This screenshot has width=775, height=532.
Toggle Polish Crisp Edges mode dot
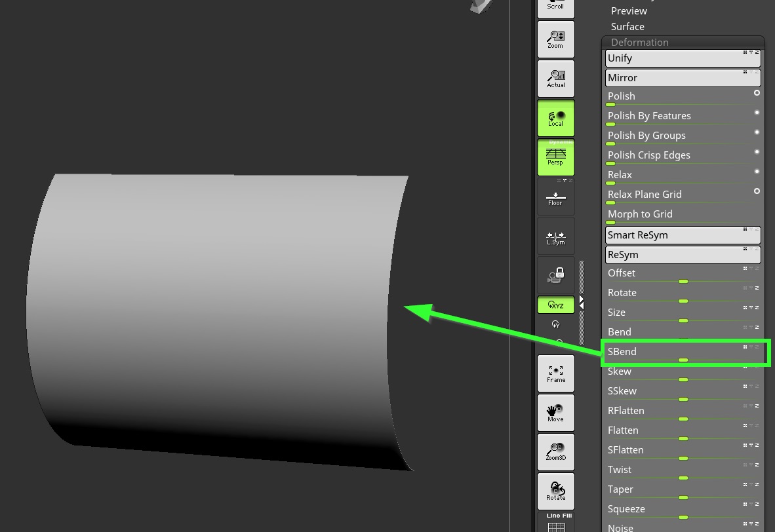[757, 151]
